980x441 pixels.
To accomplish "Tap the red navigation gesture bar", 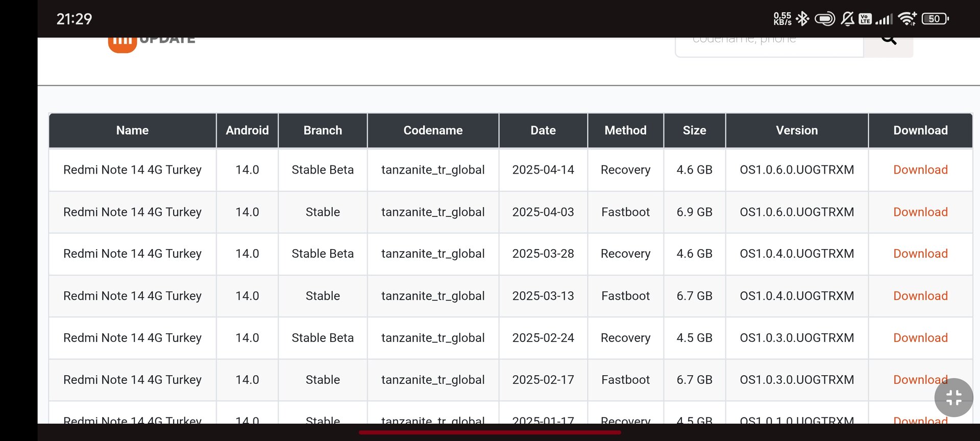I will pyautogui.click(x=490, y=432).
